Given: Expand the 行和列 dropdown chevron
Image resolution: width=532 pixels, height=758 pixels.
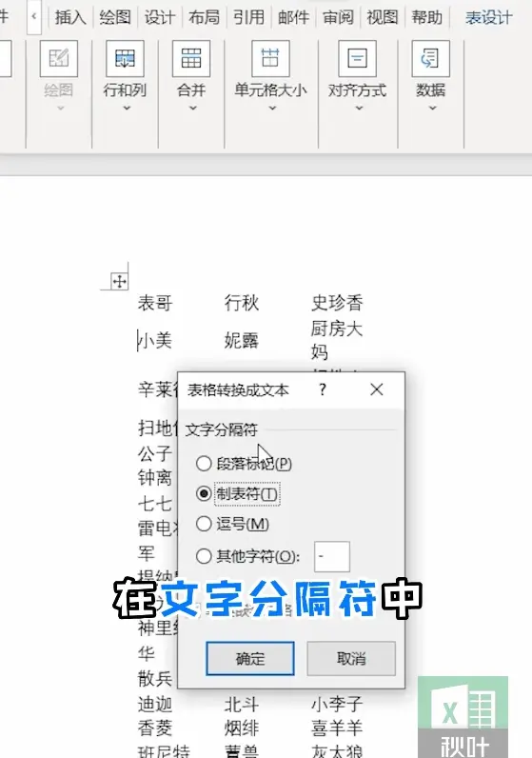Looking at the screenshot, I should tap(127, 109).
